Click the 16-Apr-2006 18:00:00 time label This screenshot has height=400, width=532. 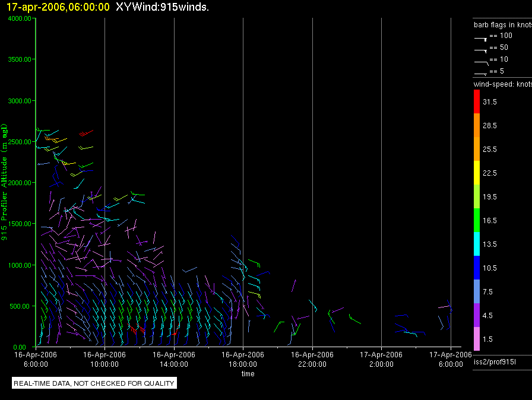coord(243,359)
